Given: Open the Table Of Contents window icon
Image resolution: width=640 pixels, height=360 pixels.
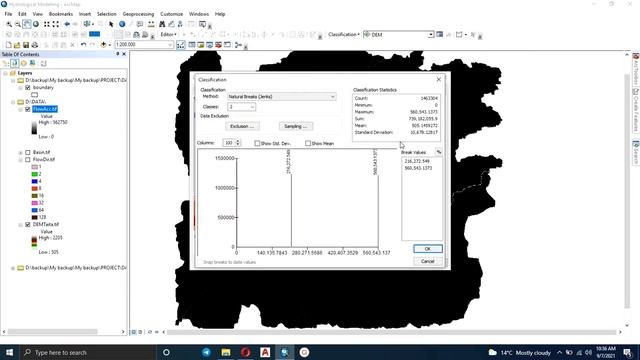Looking at the screenshot, I should [x=192, y=44].
